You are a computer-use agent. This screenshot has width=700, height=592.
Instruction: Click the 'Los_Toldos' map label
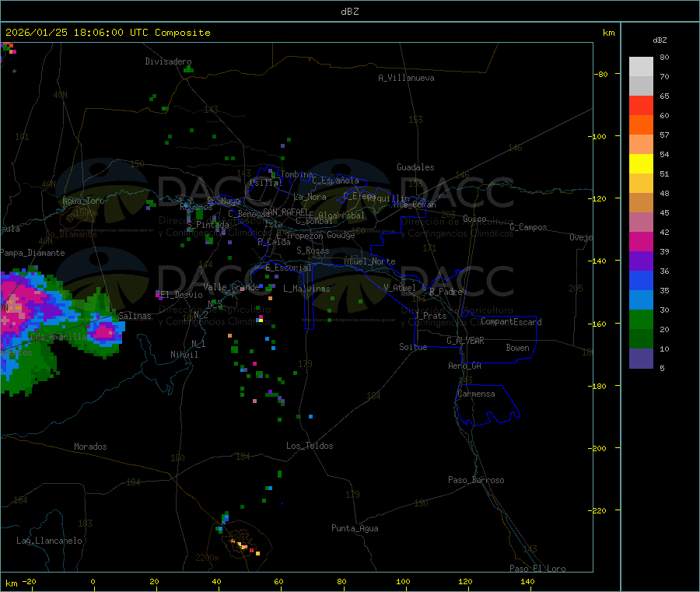tap(310, 446)
